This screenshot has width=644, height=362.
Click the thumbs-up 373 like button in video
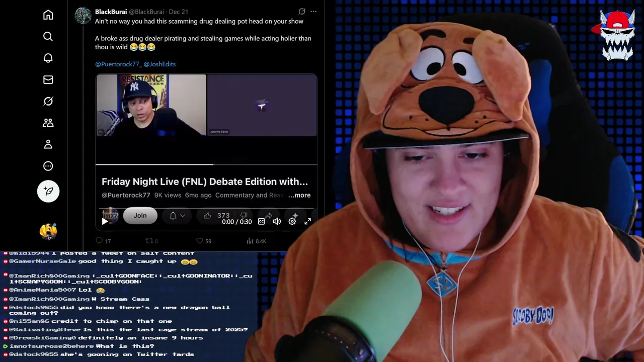point(217,216)
